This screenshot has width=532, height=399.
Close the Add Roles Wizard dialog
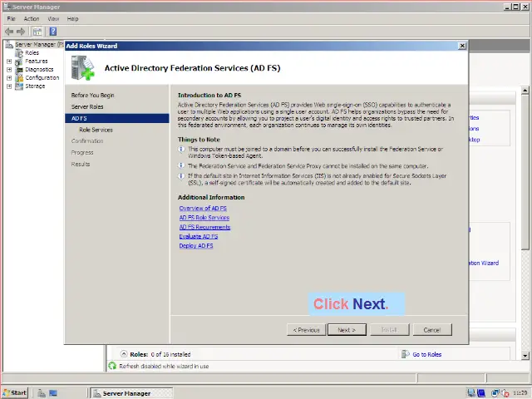462,46
